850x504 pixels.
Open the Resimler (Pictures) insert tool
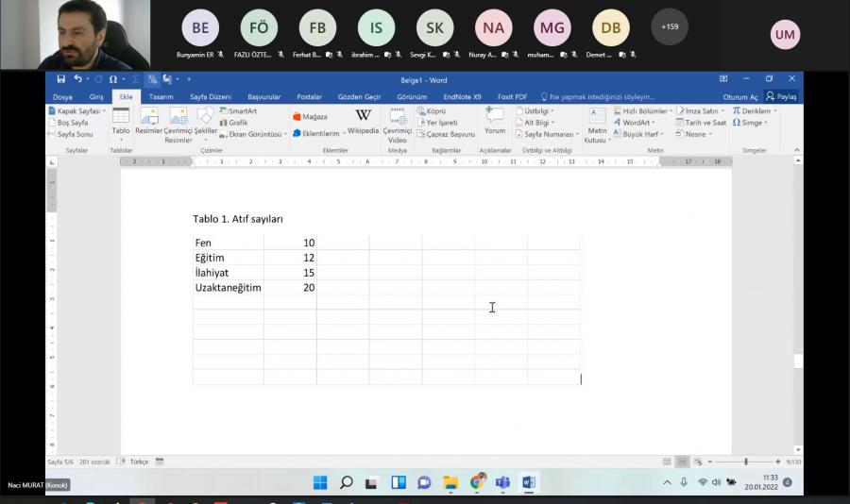(x=148, y=121)
